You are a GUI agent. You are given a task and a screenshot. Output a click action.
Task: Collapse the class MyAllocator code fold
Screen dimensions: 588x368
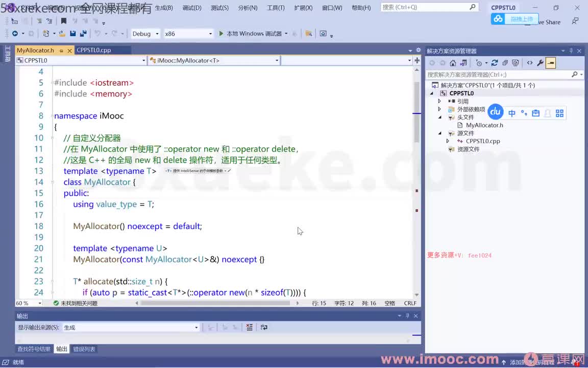click(x=52, y=182)
